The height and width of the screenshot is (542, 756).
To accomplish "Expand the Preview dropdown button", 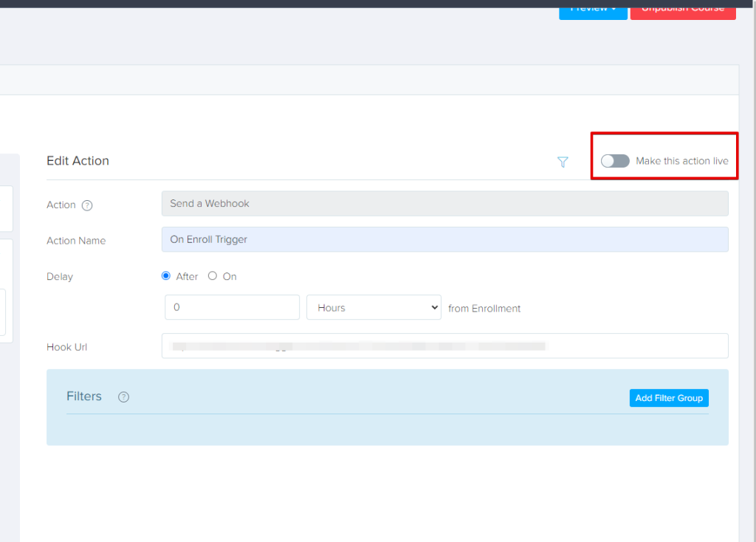I will (x=593, y=9).
